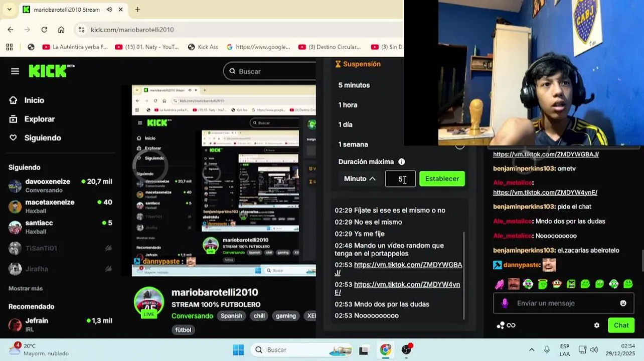The width and height of the screenshot is (644, 361).
Task: Select 1 semana suspension option
Action: [353, 144]
